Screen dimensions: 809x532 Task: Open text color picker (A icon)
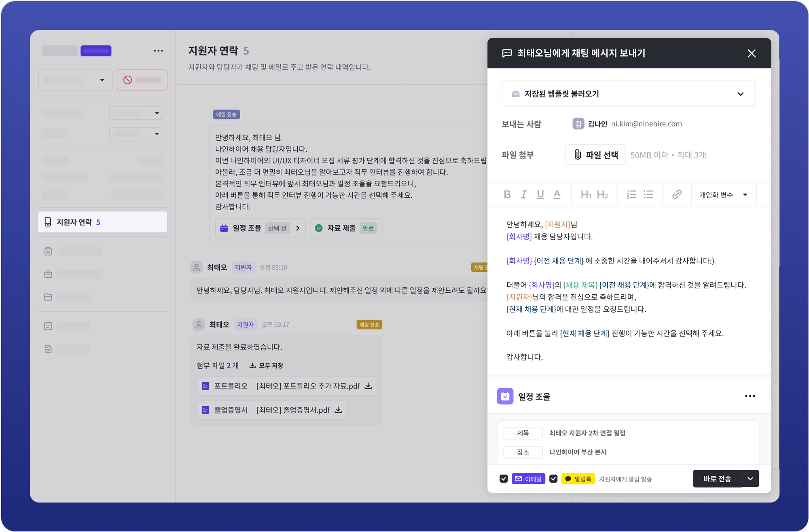pos(557,194)
